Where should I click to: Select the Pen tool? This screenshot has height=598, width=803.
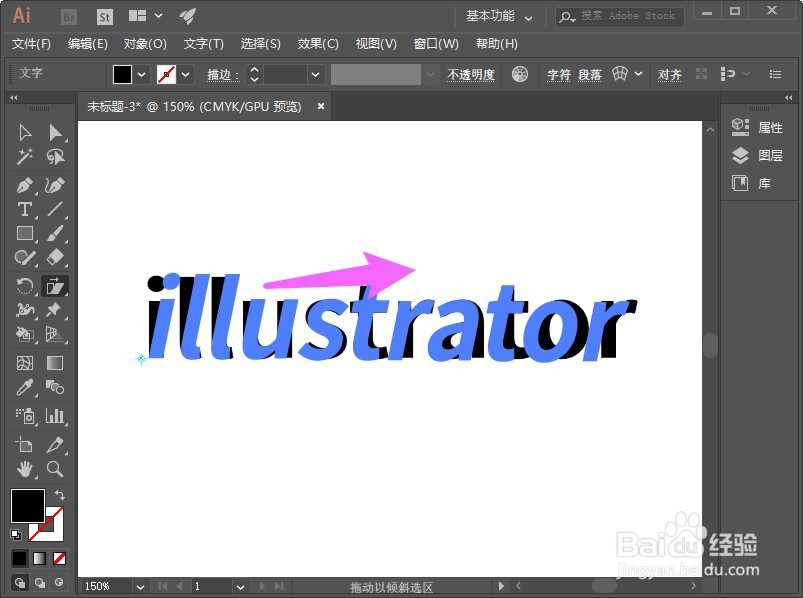pos(25,186)
